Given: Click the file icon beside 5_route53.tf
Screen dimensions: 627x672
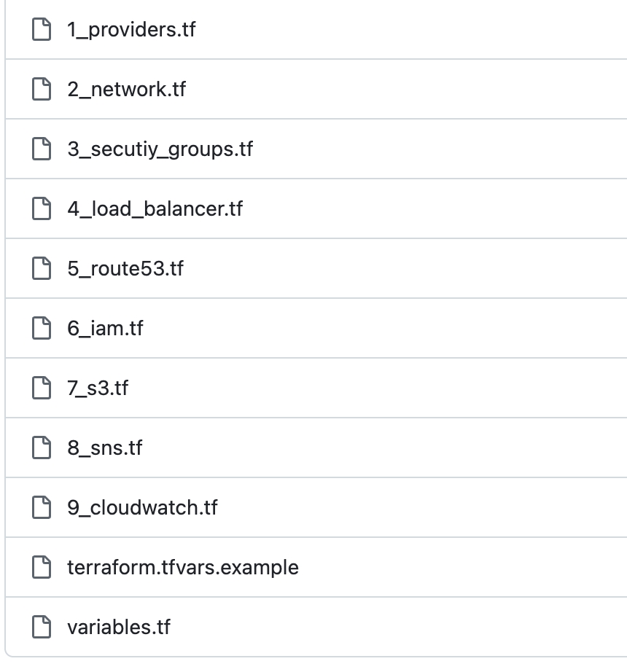Looking at the screenshot, I should click(42, 268).
